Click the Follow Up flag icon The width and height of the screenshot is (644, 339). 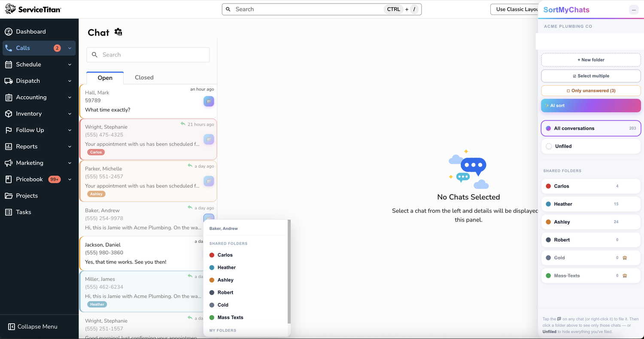click(9, 130)
